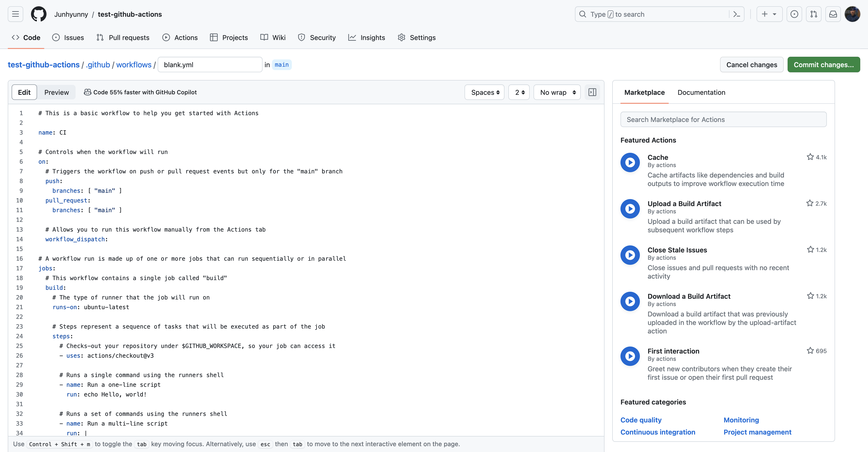This screenshot has height=452, width=868.
Task: Click the GitHub Octocat logo
Action: click(x=39, y=14)
